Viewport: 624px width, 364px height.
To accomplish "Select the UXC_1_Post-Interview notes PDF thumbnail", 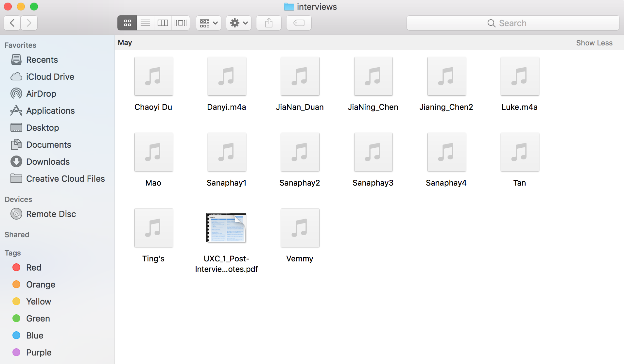I will pos(226,228).
